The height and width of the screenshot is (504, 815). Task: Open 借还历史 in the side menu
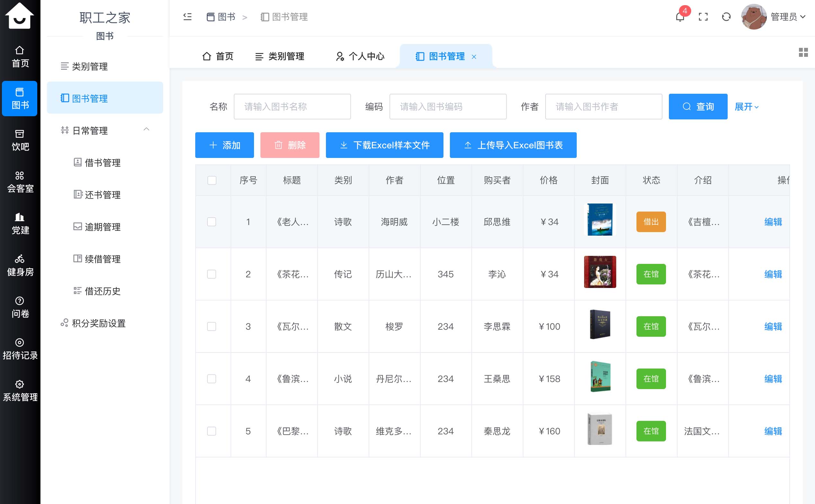105,291
